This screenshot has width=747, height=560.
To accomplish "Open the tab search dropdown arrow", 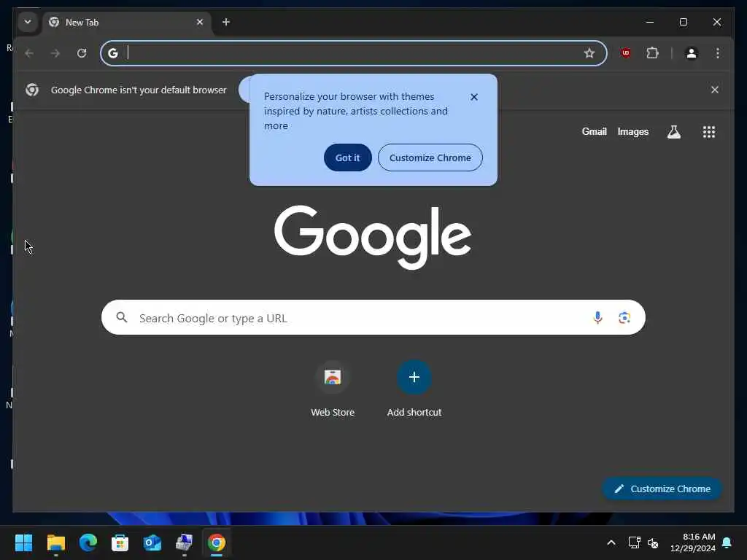I will (x=28, y=22).
